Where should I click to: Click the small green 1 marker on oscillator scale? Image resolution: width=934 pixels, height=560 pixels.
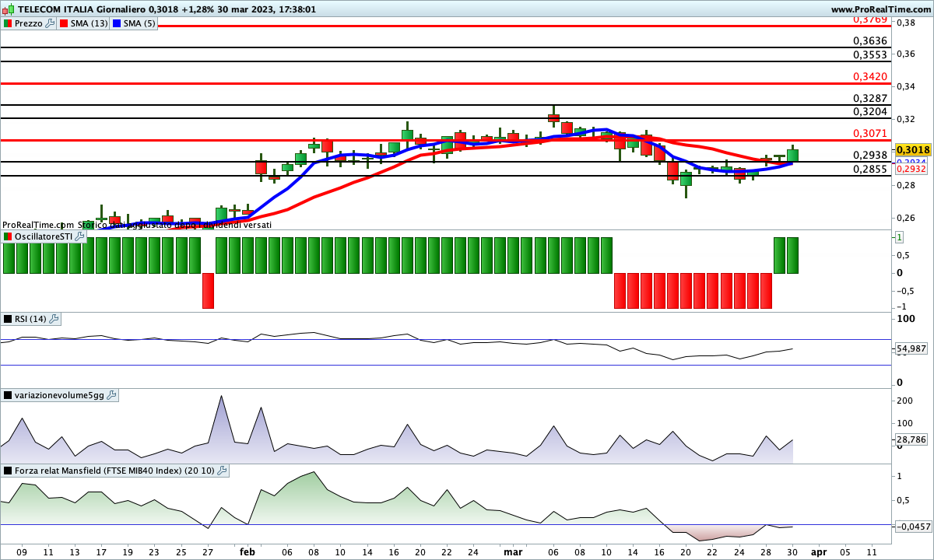(x=900, y=237)
